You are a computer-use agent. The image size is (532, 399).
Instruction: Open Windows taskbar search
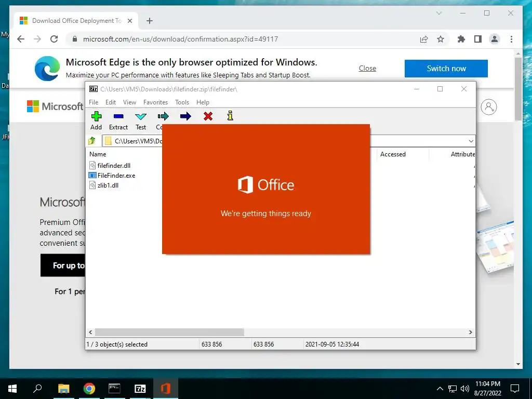coord(37,388)
